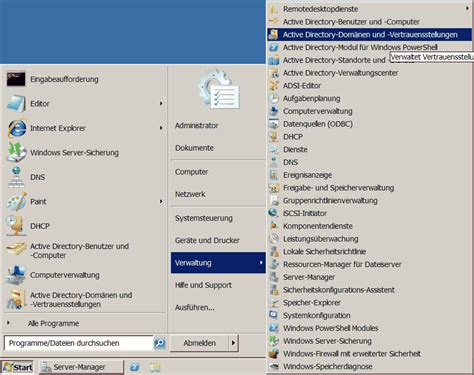Click the Windows-Firewall mit erweiterter Sicherheit icon

[274, 353]
